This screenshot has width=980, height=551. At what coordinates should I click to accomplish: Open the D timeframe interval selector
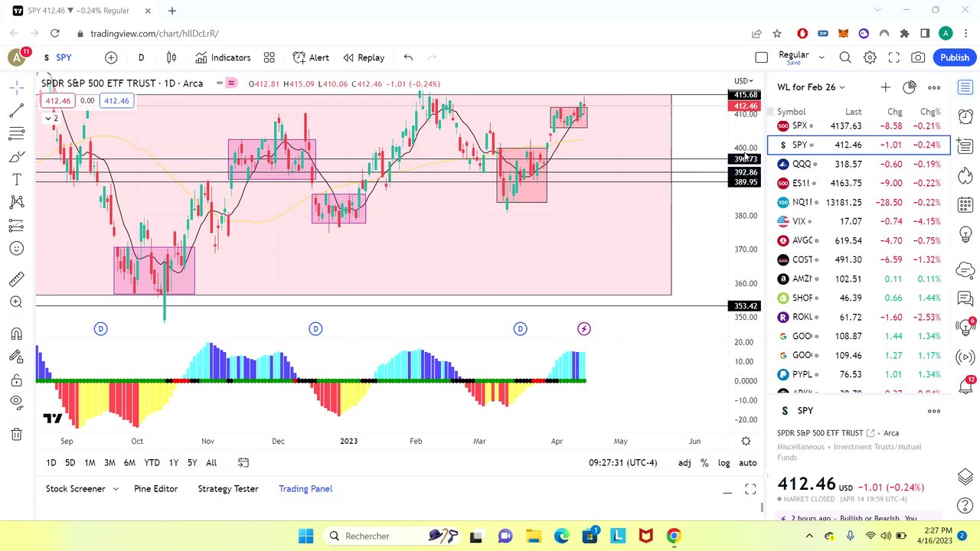141,57
